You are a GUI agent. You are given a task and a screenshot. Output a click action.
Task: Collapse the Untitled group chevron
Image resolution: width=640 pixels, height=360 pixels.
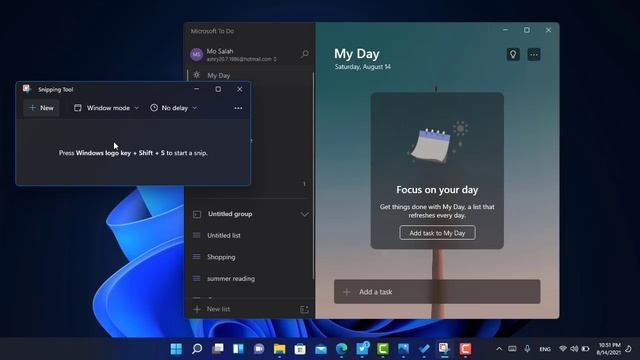[304, 214]
